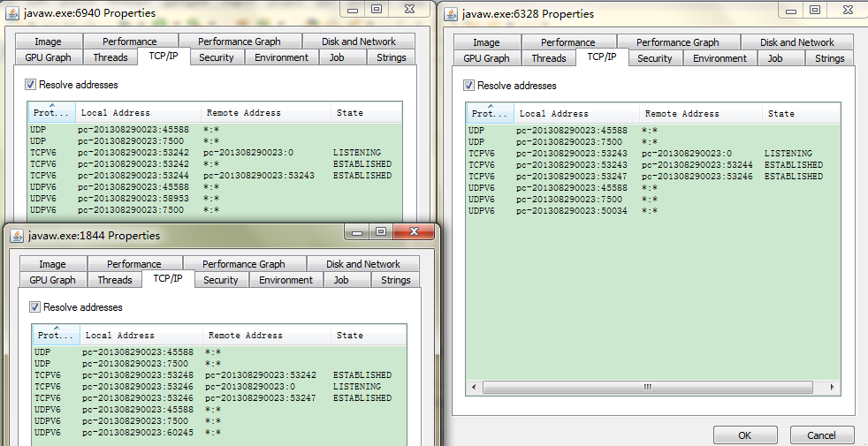Select Security tab in javaw.exe:6328 window
868x446 pixels.
[x=655, y=58]
